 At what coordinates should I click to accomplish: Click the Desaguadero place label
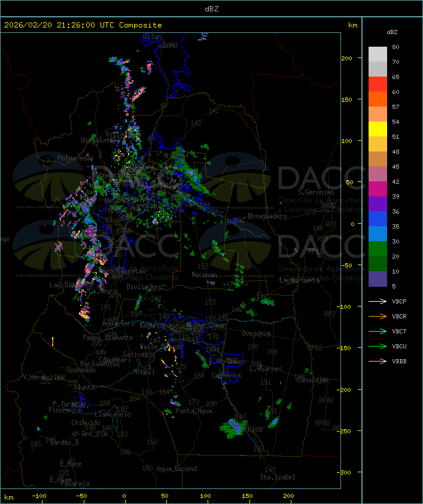pyautogui.click(x=267, y=216)
